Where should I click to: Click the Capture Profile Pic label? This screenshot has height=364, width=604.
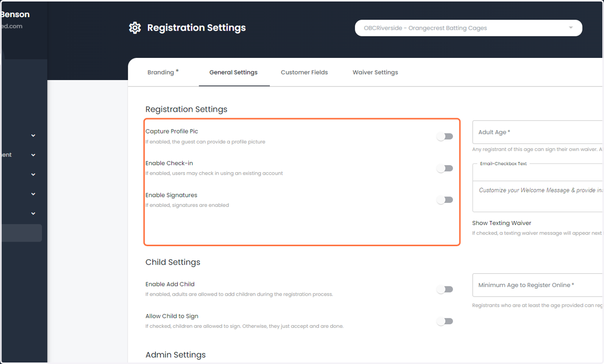[x=172, y=131]
